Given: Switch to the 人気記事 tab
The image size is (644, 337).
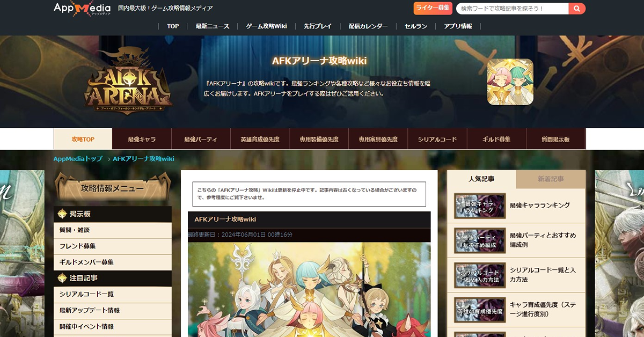Looking at the screenshot, I should click(481, 179).
